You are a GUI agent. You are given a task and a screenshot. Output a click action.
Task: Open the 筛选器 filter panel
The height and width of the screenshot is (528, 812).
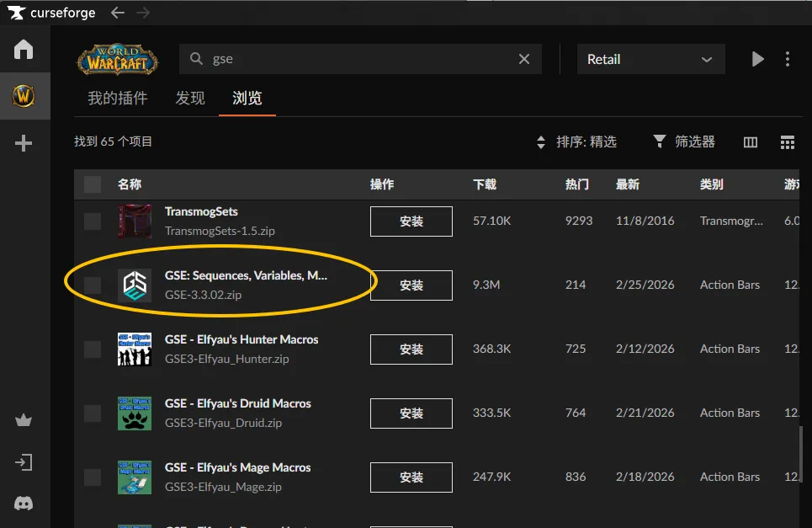684,141
